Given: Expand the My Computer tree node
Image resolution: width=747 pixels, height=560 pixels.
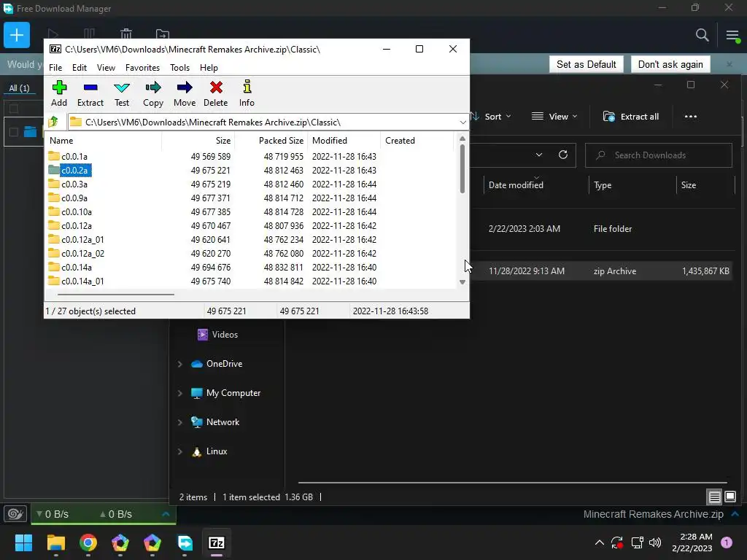Looking at the screenshot, I should [x=180, y=393].
